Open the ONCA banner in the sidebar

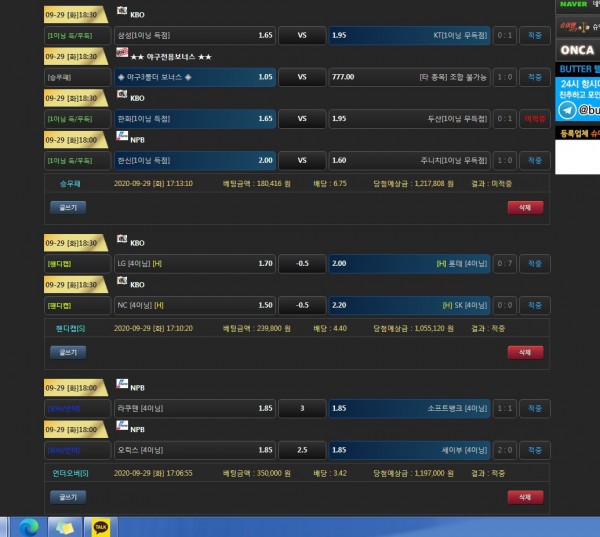[x=578, y=50]
